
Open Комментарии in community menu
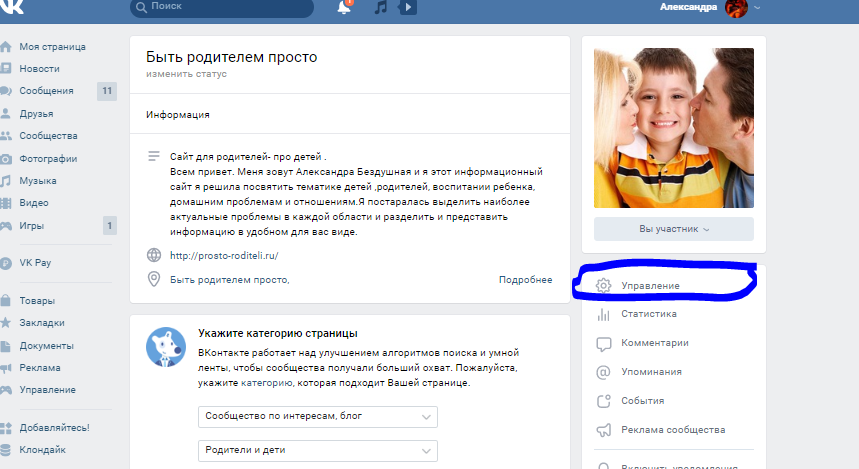[655, 343]
